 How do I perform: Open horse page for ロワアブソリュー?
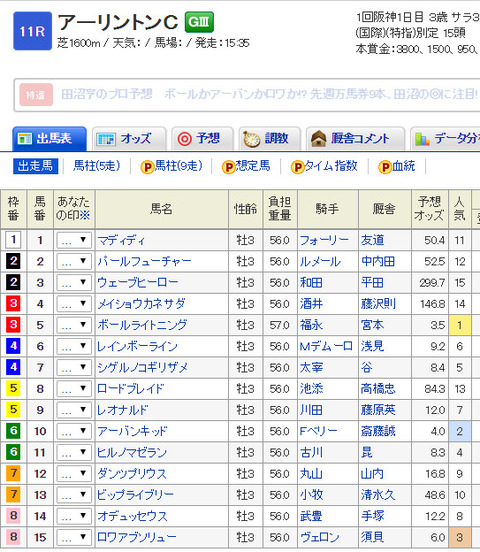(x=137, y=537)
